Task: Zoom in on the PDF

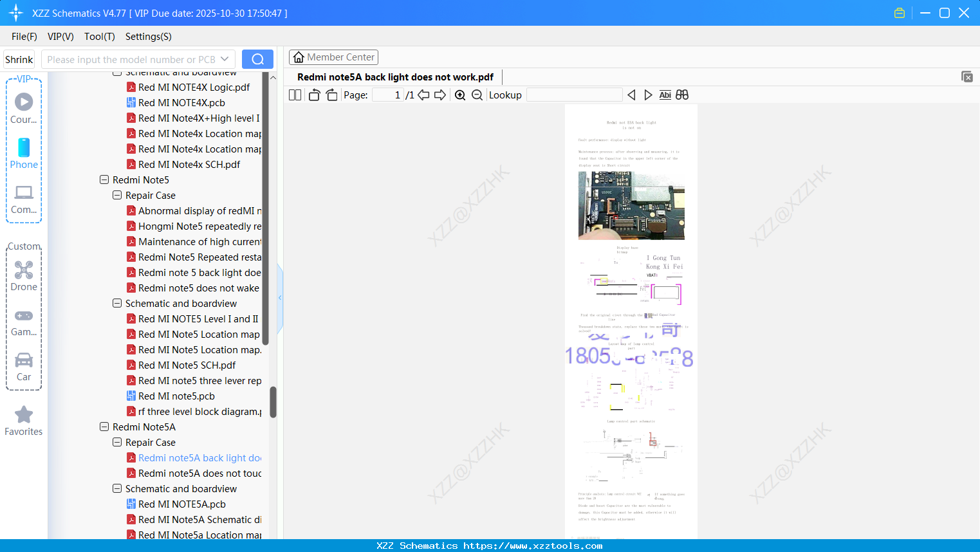Action: point(460,95)
